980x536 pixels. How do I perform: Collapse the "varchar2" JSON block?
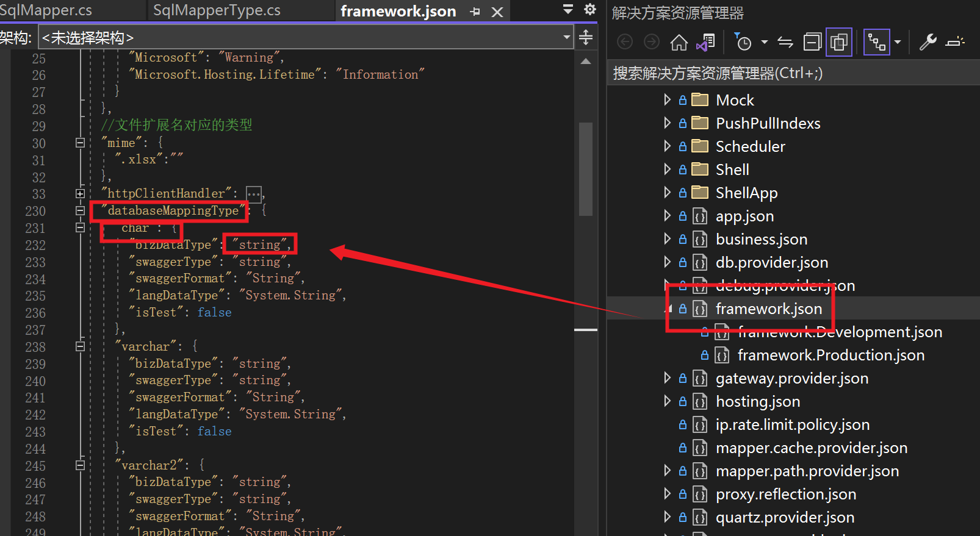point(80,465)
